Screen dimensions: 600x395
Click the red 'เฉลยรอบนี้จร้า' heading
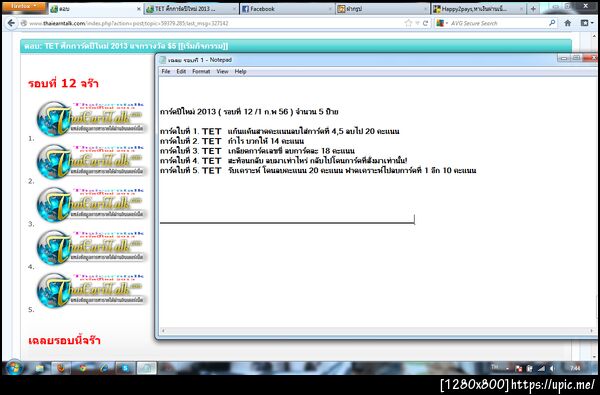coord(64,340)
